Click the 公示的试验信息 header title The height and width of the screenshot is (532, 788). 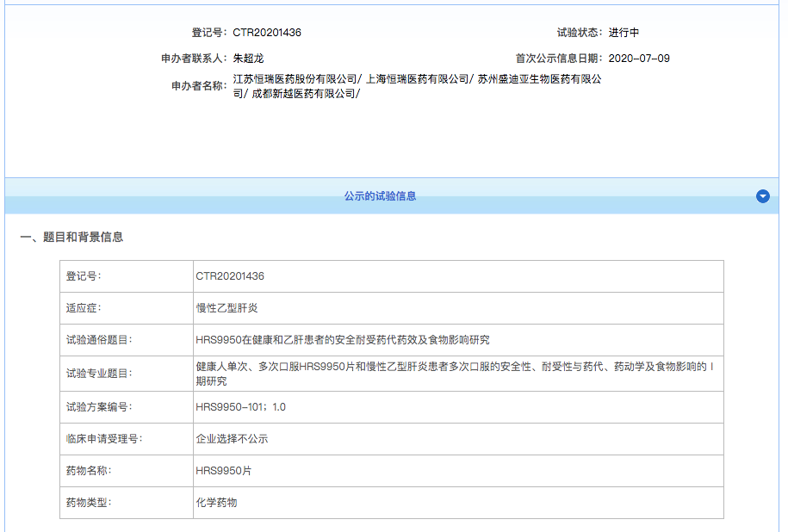click(x=380, y=196)
